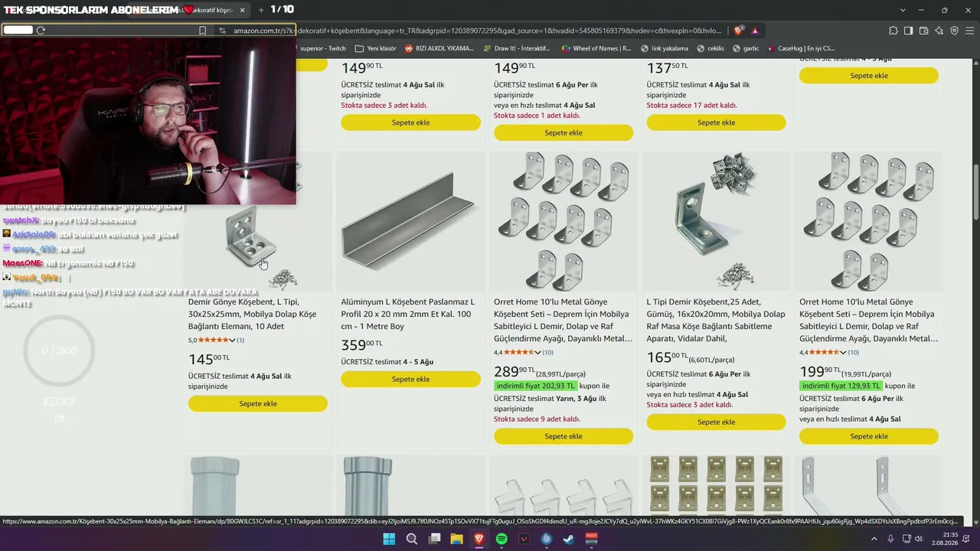The image size is (980, 551).
Task: Open the Wheel of Names bookmark
Action: pos(596,48)
